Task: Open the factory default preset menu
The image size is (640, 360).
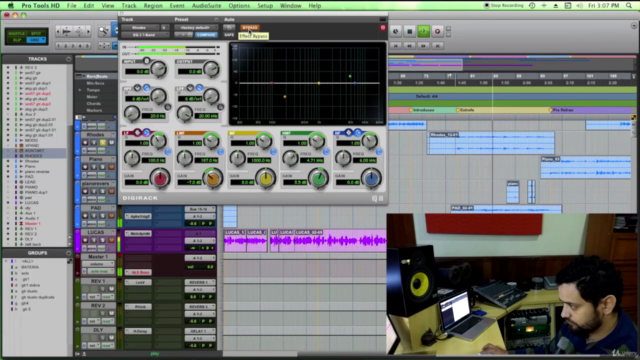Action: pyautogui.click(x=196, y=27)
